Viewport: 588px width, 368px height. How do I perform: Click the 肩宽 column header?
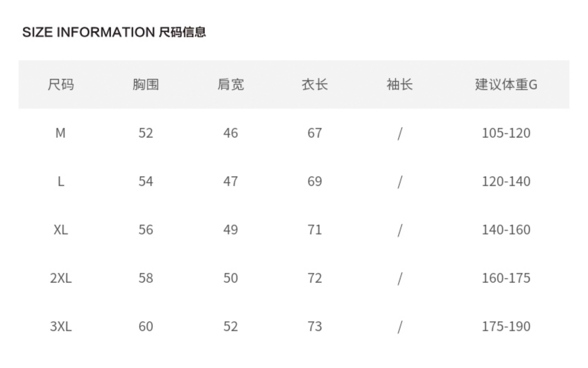click(x=230, y=84)
